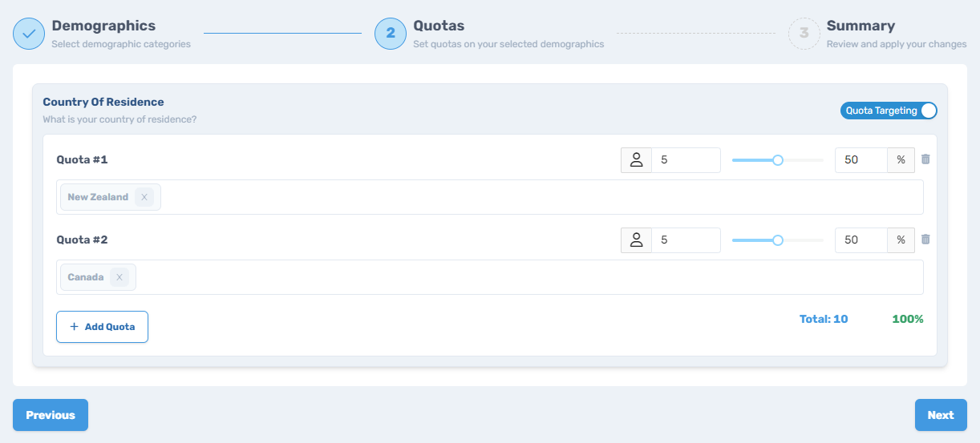Click person icon beside Quota #1 count
Viewport: 980px width, 443px height.
tap(636, 160)
